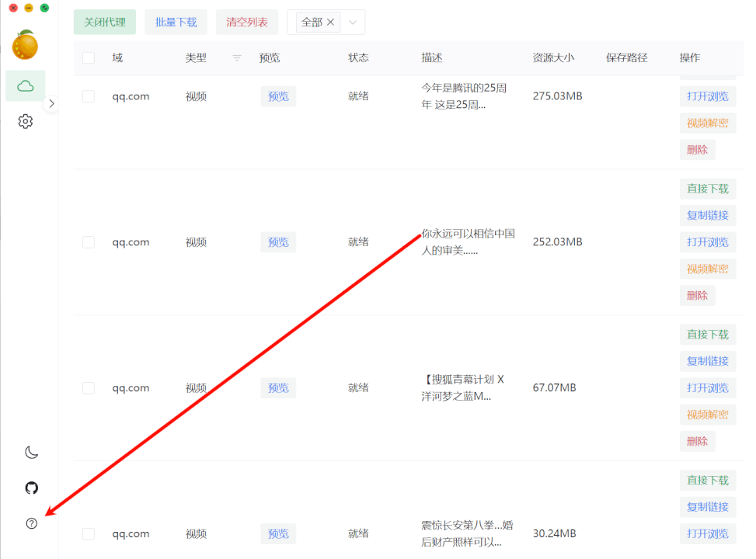Select the checkbox for the 67.07MB row
The height and width of the screenshot is (559, 756).
pyautogui.click(x=89, y=388)
